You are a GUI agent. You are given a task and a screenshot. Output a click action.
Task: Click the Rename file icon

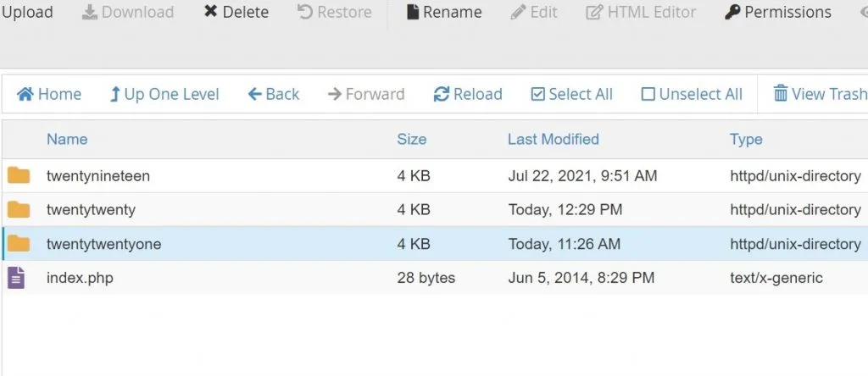(x=413, y=12)
